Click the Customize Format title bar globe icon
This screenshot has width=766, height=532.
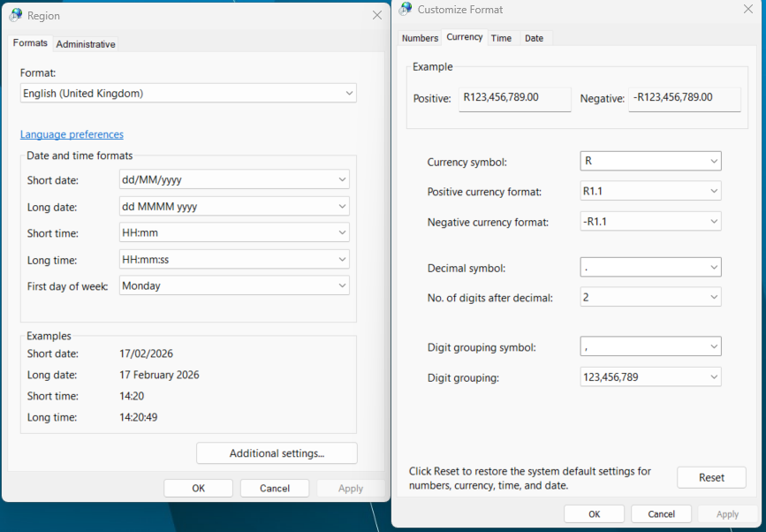pyautogui.click(x=406, y=9)
